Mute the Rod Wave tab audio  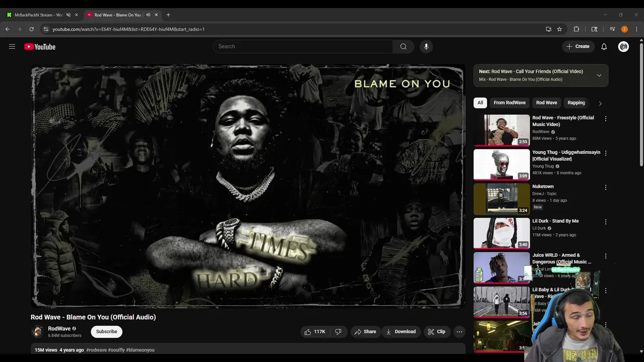[148, 15]
